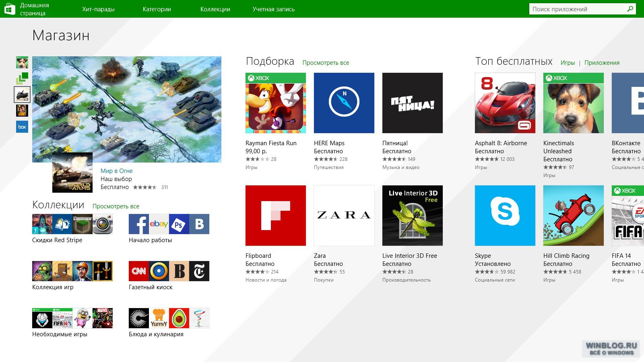
Task: Open the Газетный киоск collection icons
Action: pyautogui.click(x=169, y=271)
